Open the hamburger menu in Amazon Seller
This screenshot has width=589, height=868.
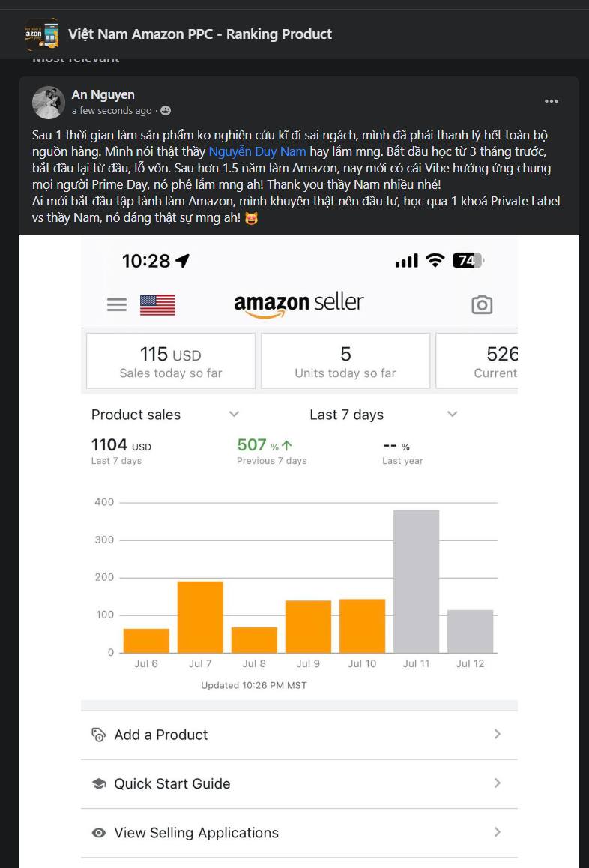click(116, 304)
